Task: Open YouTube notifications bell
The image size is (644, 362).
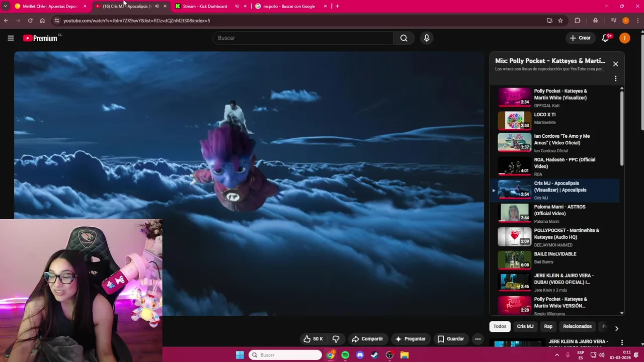Action: [x=606, y=38]
